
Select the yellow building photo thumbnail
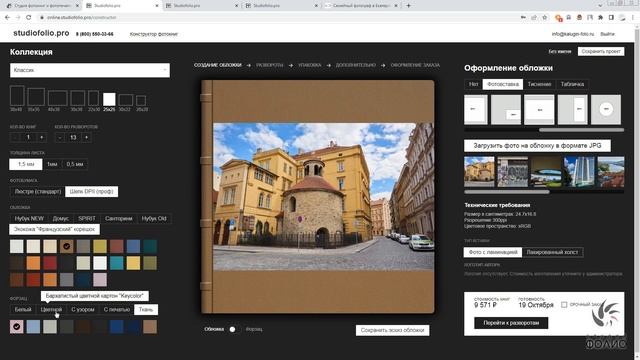pyautogui.click(x=479, y=172)
